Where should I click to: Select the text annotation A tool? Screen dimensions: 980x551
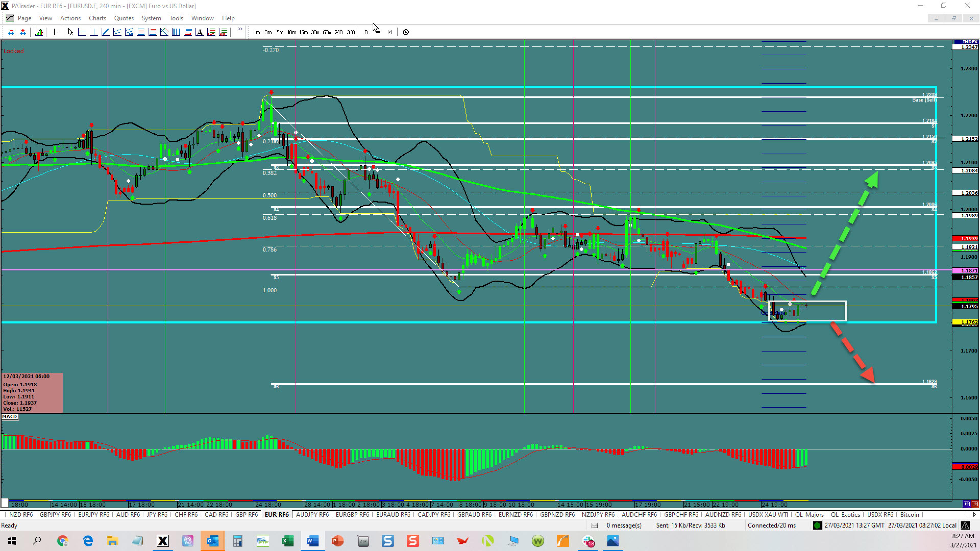[x=199, y=32]
